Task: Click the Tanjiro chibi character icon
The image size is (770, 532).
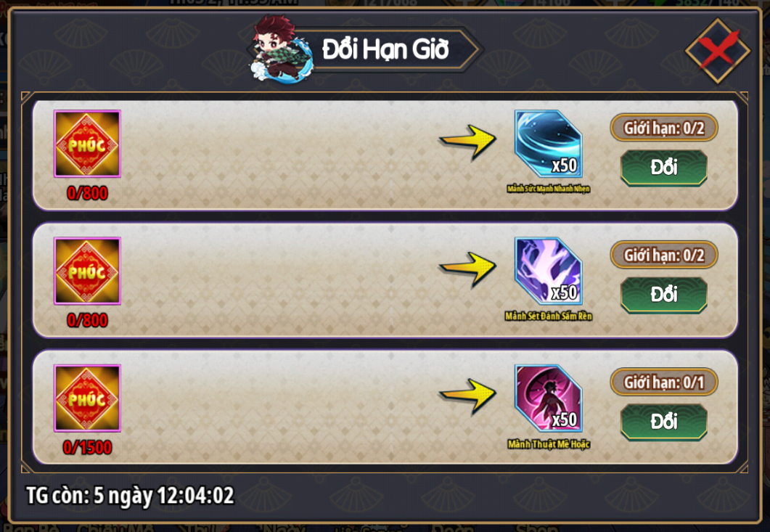Action: [280, 49]
